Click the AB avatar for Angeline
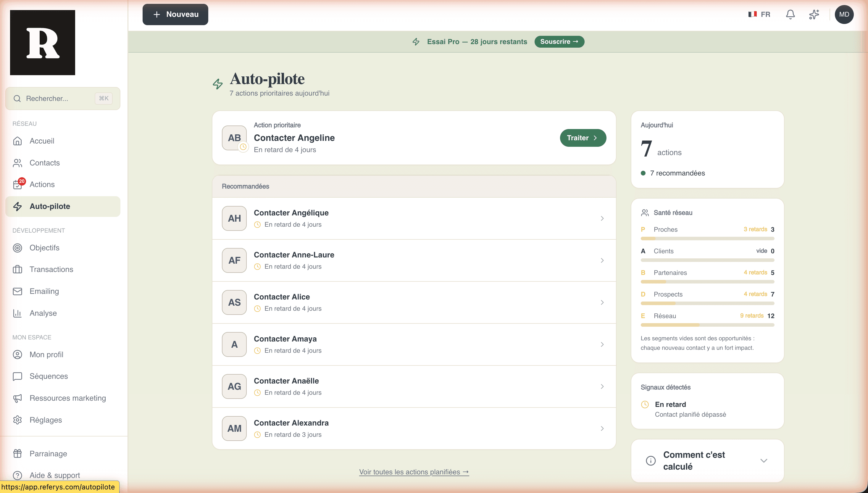868x493 pixels. pyautogui.click(x=234, y=138)
